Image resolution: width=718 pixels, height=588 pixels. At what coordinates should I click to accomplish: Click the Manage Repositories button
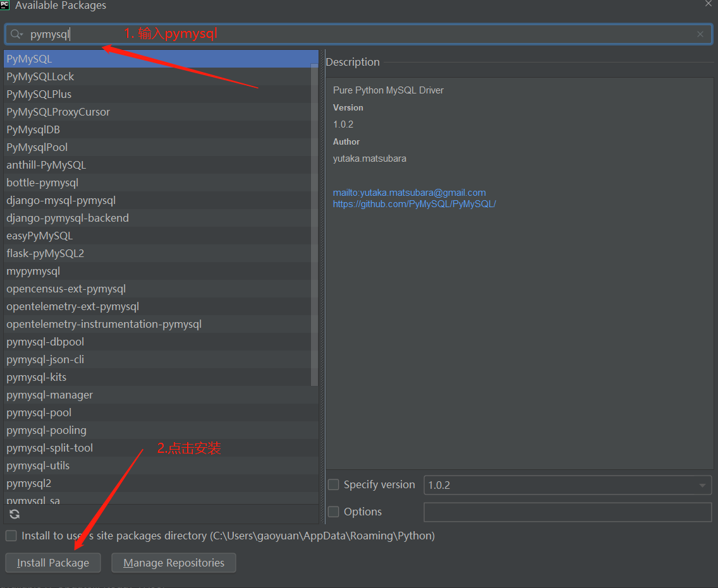click(174, 563)
